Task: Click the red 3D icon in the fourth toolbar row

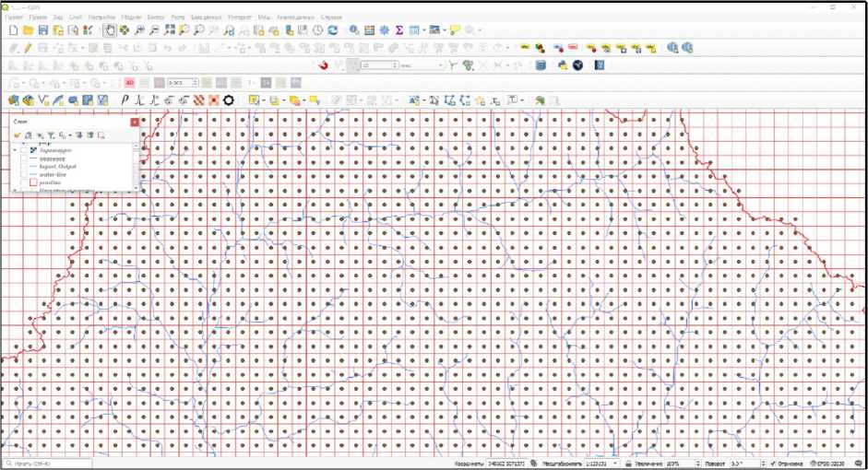Action: pyautogui.click(x=129, y=83)
